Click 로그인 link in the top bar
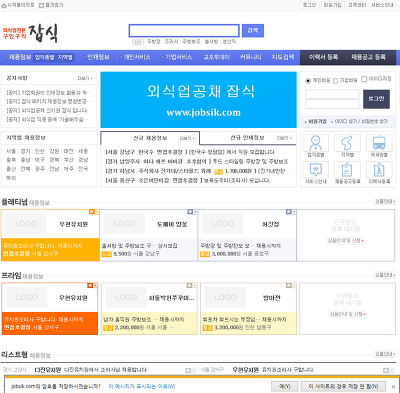The width and height of the screenshot is (400, 393). coord(309,5)
